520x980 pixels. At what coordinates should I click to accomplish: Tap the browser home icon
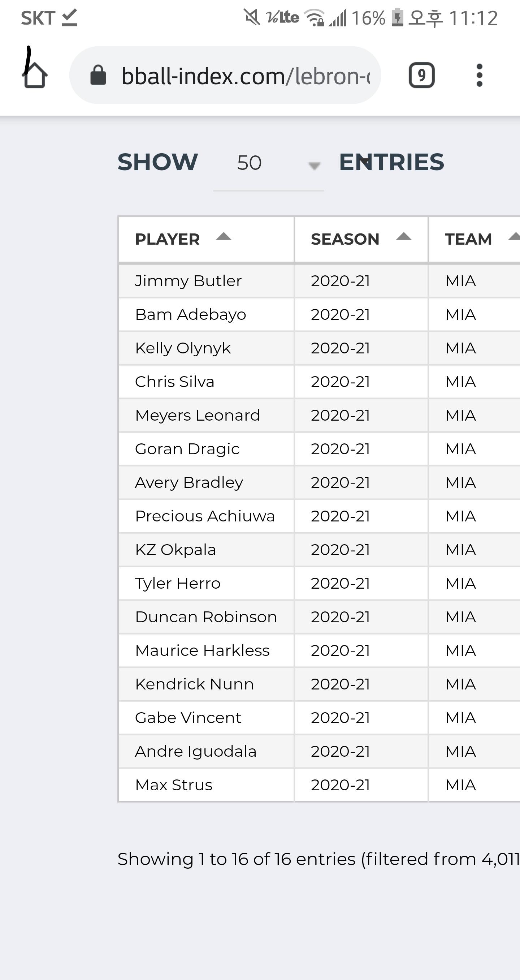[35, 74]
